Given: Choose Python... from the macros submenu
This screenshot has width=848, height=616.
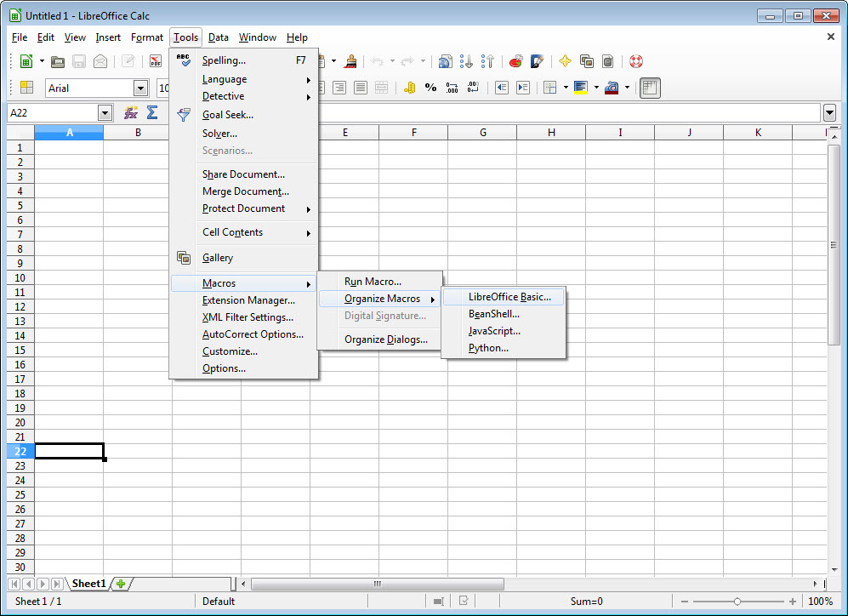Looking at the screenshot, I should [504, 348].
